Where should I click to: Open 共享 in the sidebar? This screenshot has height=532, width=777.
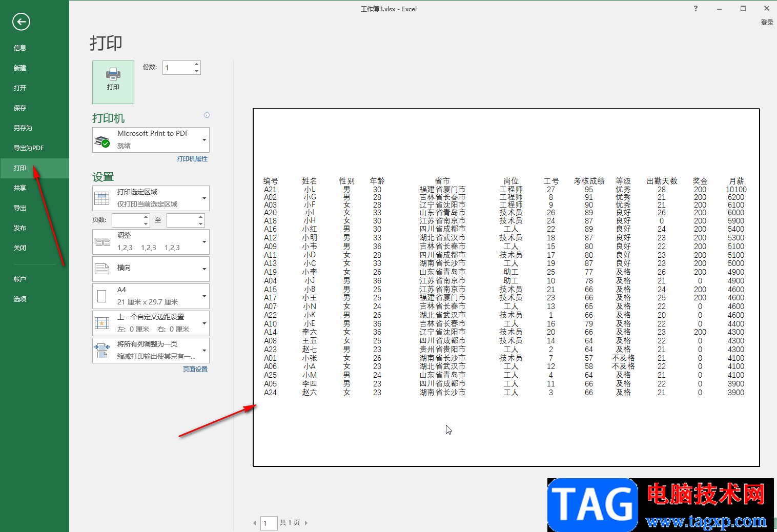[34, 188]
